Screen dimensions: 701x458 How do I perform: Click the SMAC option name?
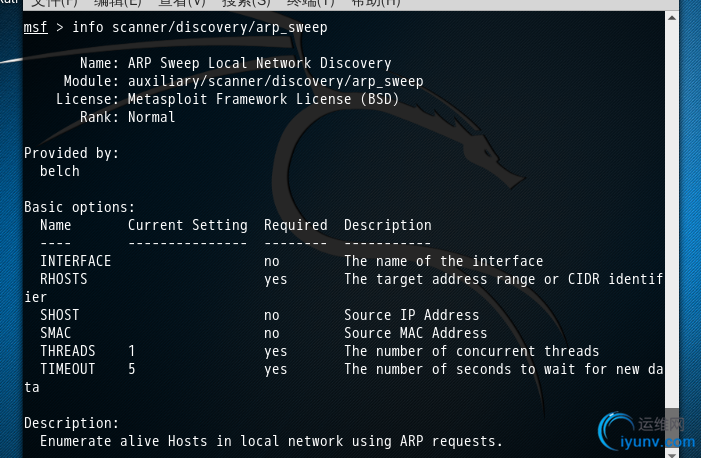click(56, 333)
